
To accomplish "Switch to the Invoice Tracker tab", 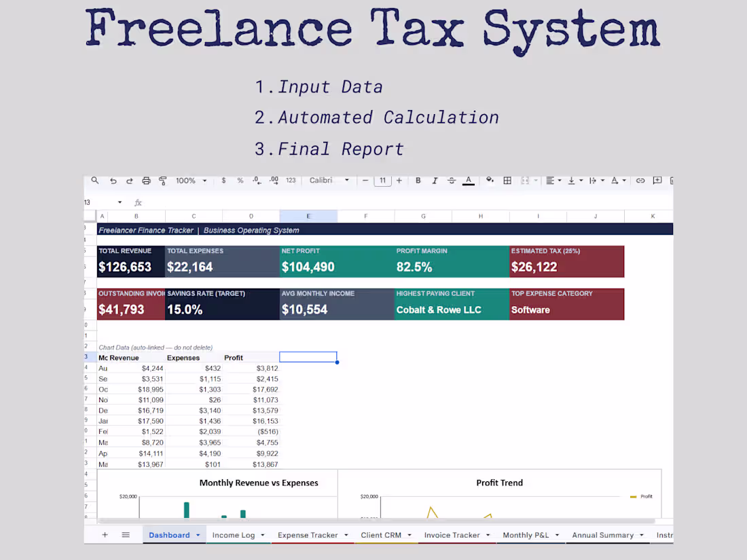I will pos(452,536).
